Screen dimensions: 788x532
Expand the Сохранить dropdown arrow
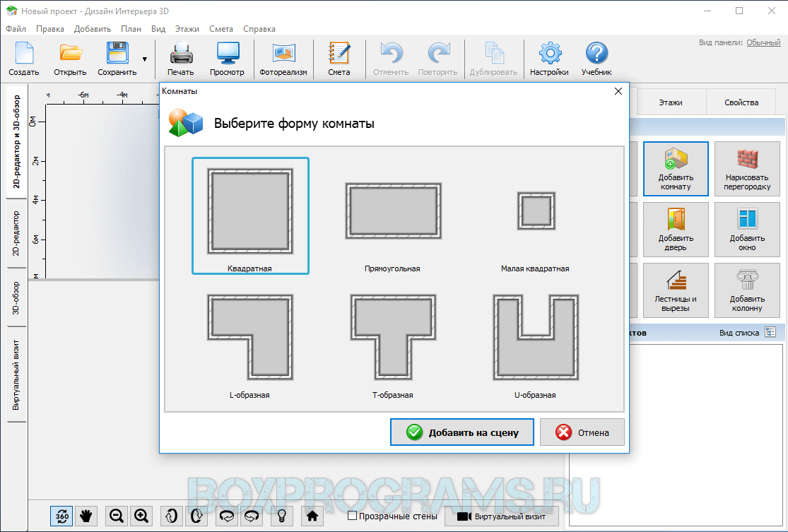click(x=145, y=59)
